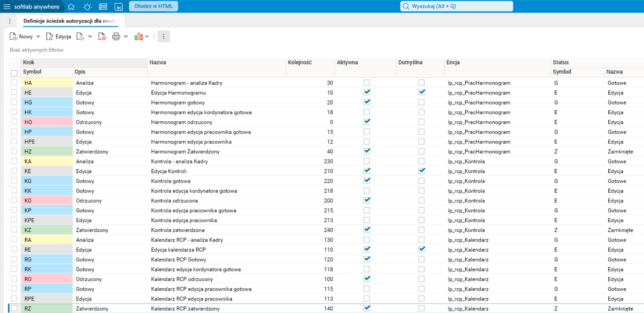This screenshot has width=644, height=313.
Task: Expand the print dropdown arrow
Action: tap(126, 36)
